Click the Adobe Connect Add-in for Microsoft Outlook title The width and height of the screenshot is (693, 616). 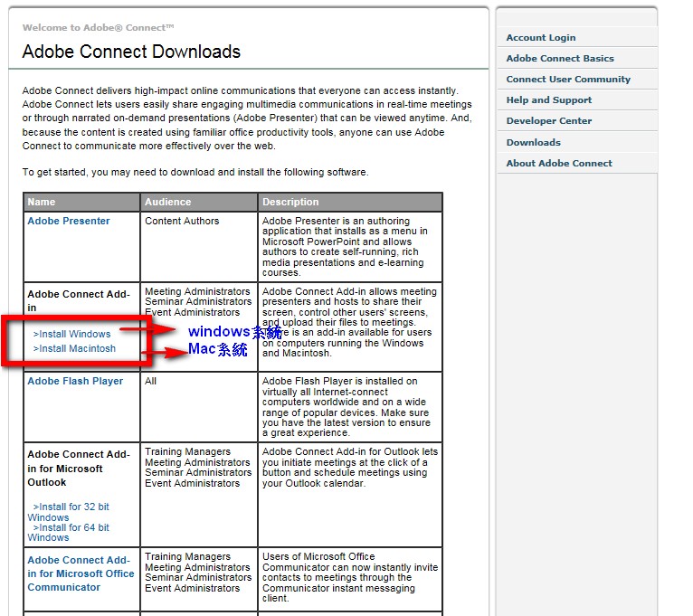tap(78, 469)
